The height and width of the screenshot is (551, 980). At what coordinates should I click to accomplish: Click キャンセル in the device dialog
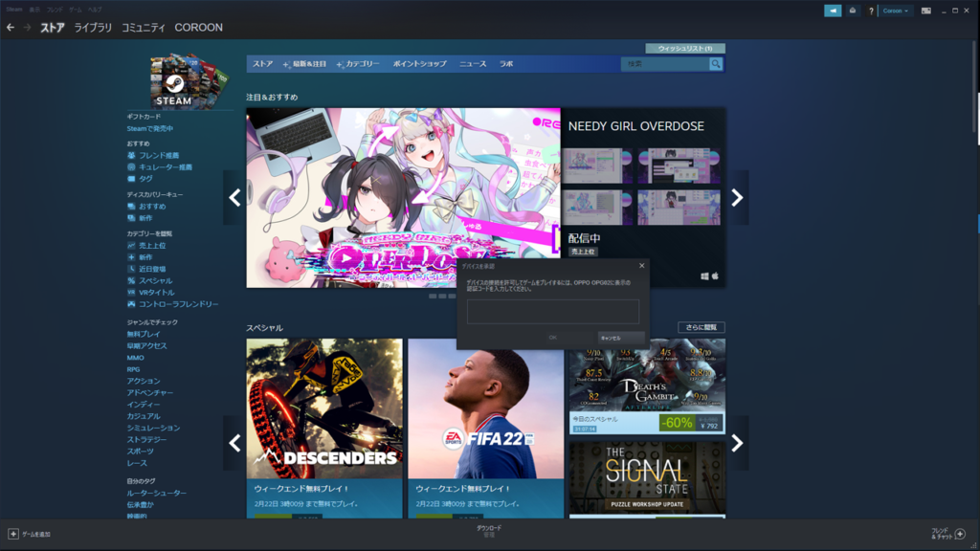coord(620,338)
